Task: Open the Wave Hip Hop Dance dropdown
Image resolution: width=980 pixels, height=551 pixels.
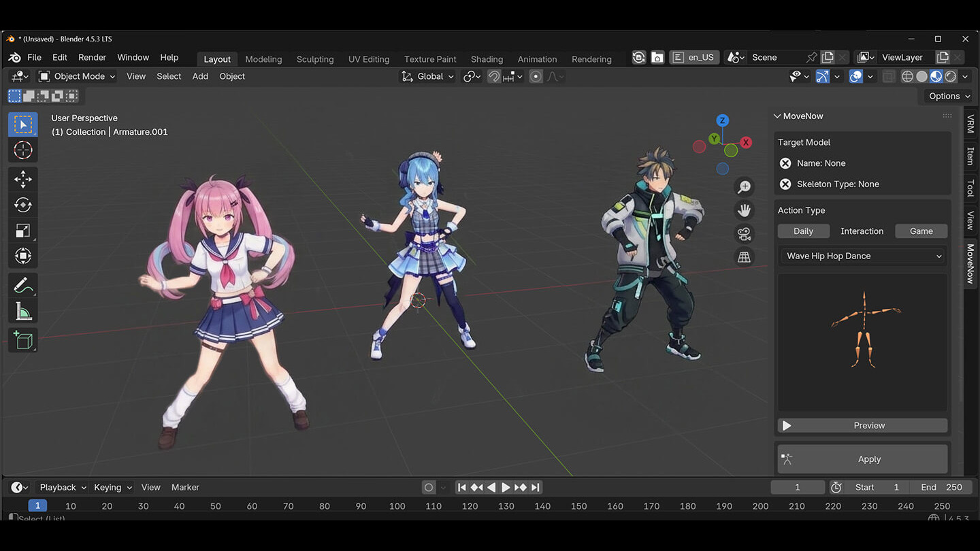Action: pyautogui.click(x=862, y=256)
